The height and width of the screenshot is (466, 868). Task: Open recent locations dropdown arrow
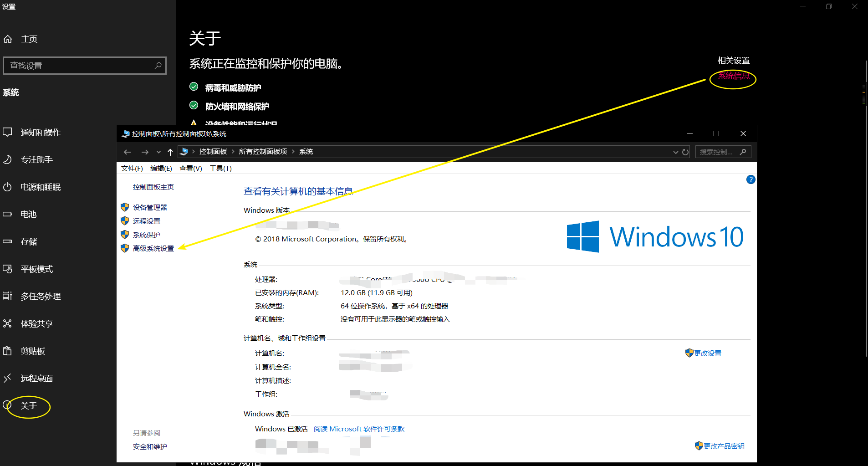158,152
